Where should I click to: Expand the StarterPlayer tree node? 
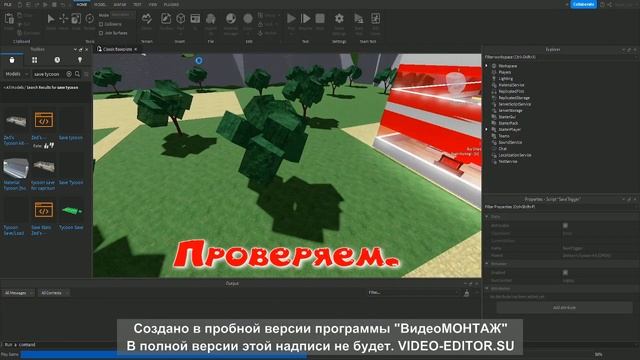coord(486,129)
